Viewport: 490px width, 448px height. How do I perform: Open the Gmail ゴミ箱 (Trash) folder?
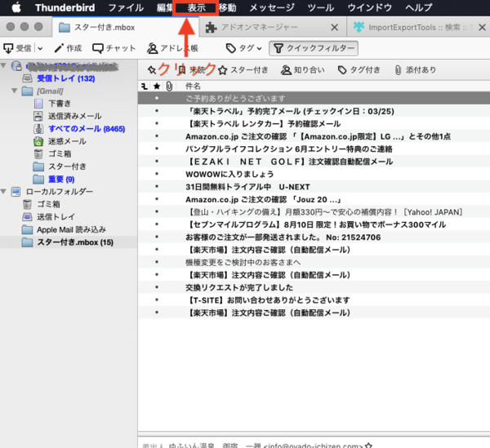click(x=38, y=154)
